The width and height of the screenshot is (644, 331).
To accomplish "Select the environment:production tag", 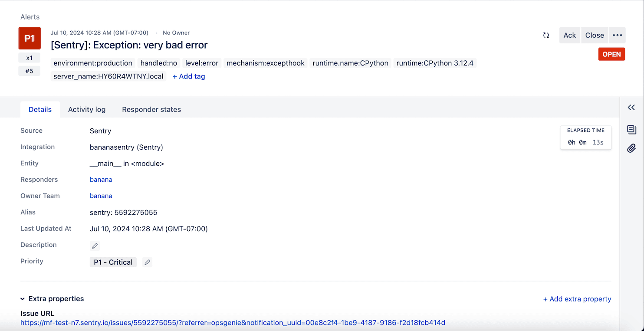I will (x=92, y=63).
